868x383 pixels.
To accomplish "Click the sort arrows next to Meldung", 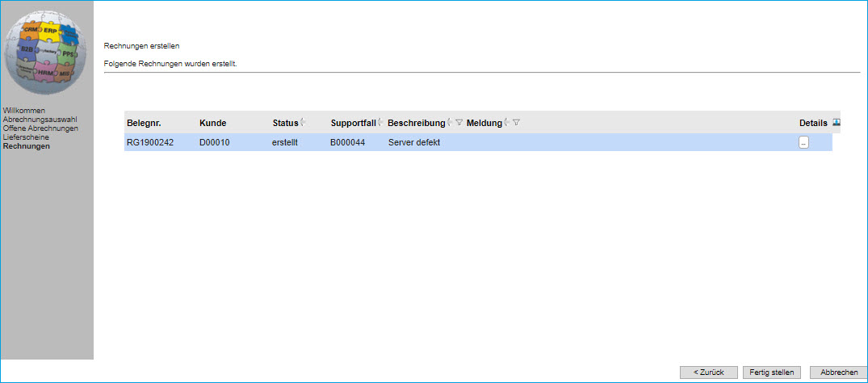I will coord(507,123).
